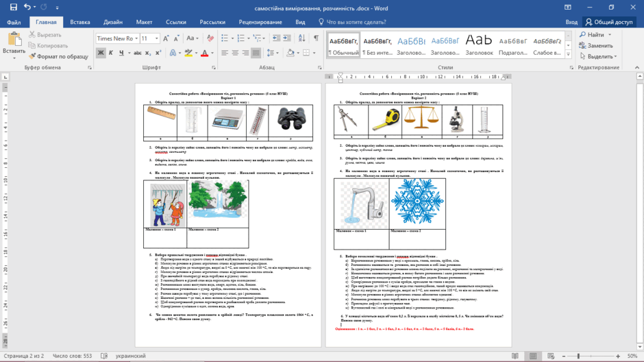Viewport: 644px width, 362px height.
Task: Justify paragraph text
Action: [x=256, y=53]
